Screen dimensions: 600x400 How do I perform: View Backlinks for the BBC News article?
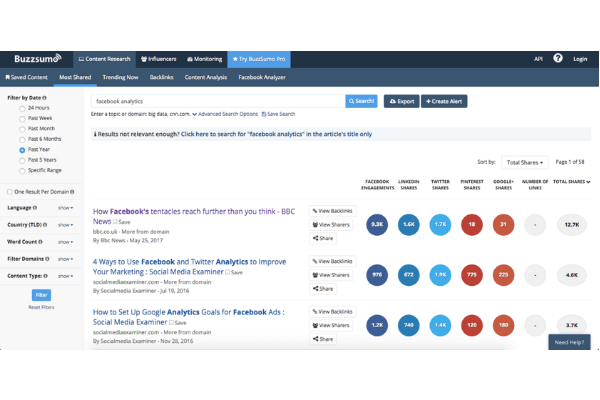click(333, 211)
